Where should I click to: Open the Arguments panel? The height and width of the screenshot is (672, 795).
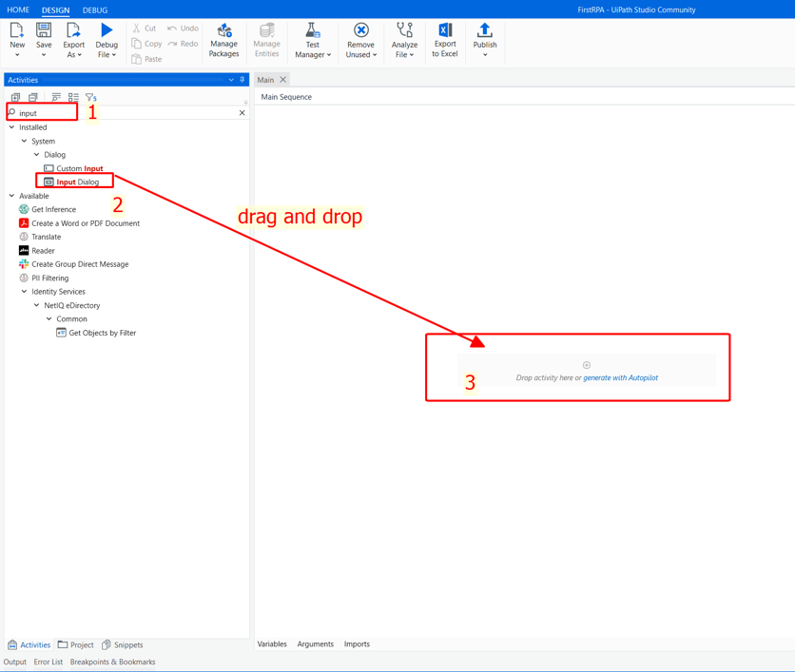pyautogui.click(x=316, y=643)
